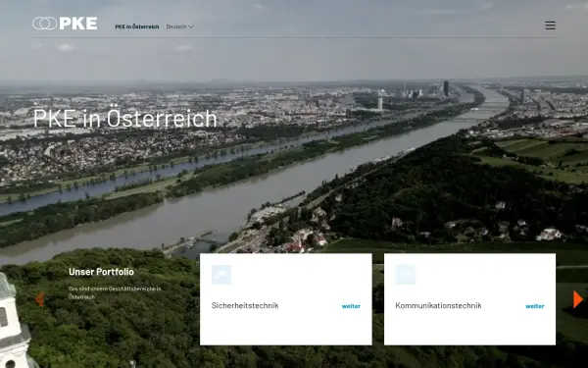The height and width of the screenshot is (368, 588).
Task: Open weiter link on Sicherheitstechnik card
Action: tap(351, 306)
